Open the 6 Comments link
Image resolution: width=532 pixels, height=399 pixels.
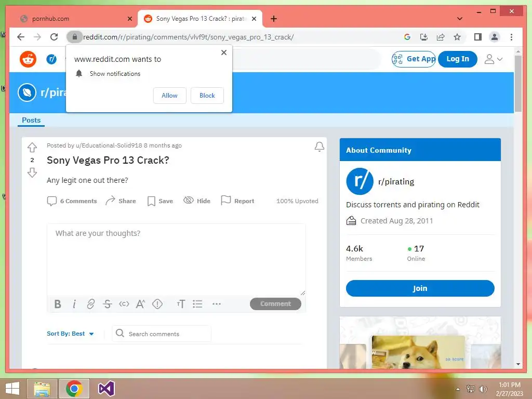[72, 201]
